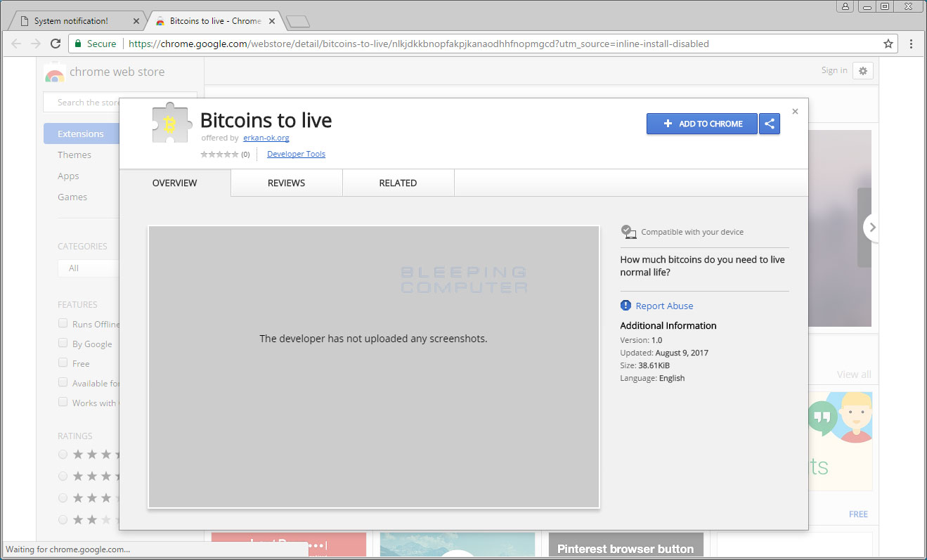
Task: Close the System notification! tab
Action: [x=136, y=21]
